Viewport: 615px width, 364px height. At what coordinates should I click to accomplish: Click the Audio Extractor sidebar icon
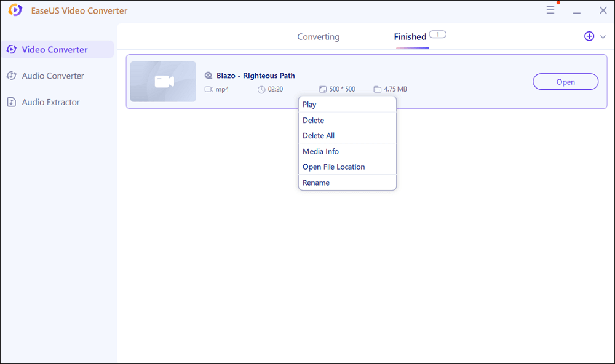coord(11,102)
